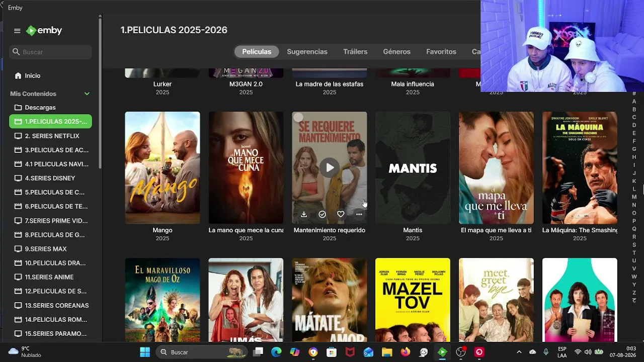This screenshot has width=644, height=362.
Task: Switch the ESP LAA keyboard language indicator
Action: coord(562,352)
